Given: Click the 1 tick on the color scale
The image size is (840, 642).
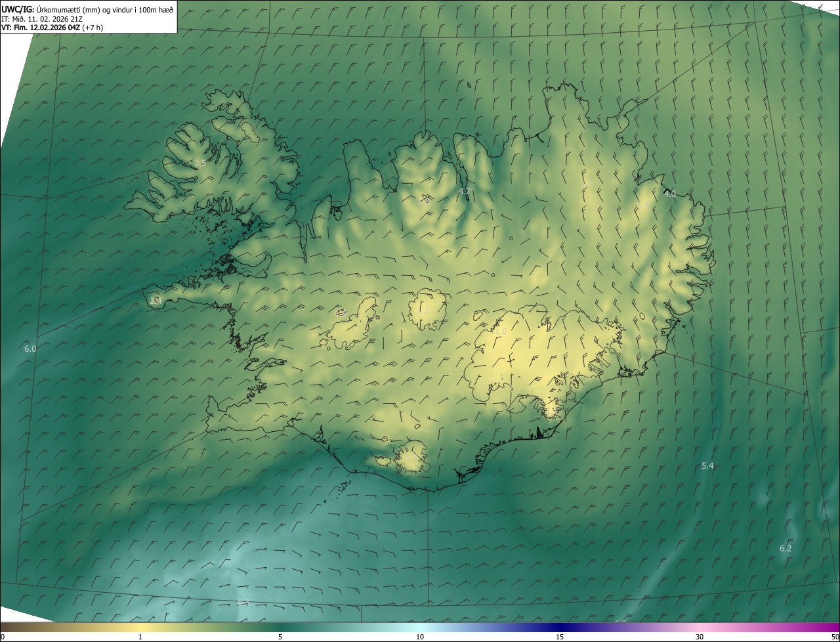Looking at the screenshot, I should [140, 637].
